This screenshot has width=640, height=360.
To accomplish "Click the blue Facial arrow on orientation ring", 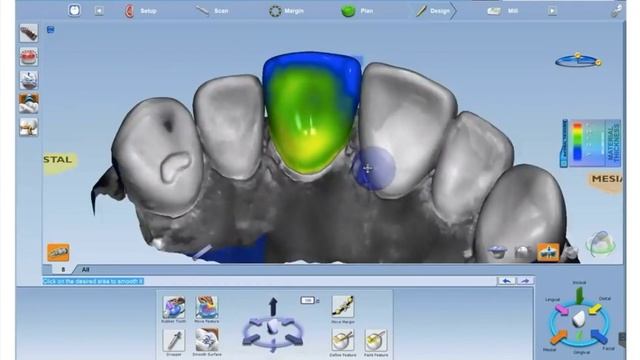I will click(x=599, y=336).
